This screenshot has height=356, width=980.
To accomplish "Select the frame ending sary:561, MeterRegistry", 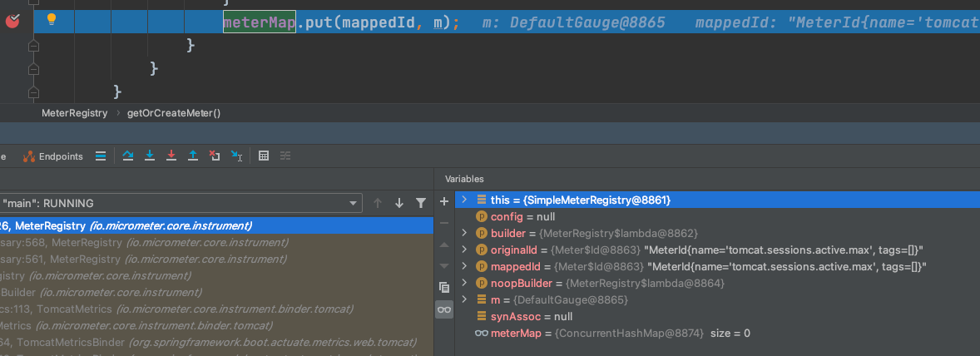I will coord(216,259).
